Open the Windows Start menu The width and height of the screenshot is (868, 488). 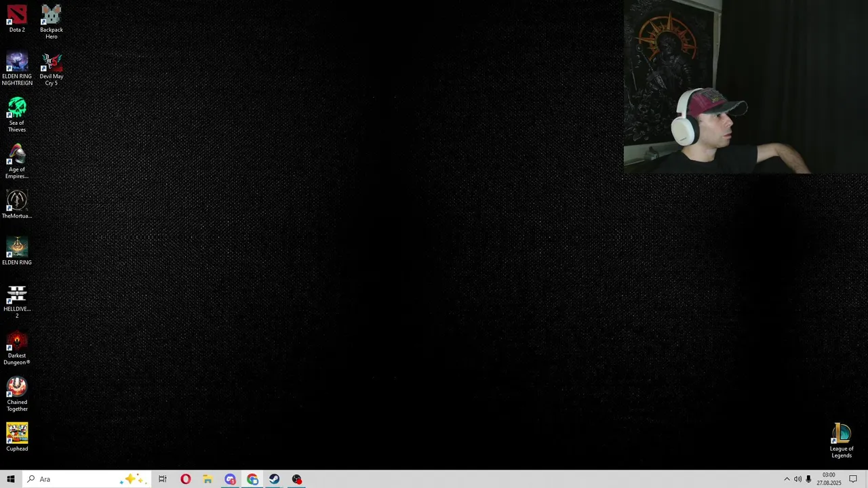click(x=11, y=479)
